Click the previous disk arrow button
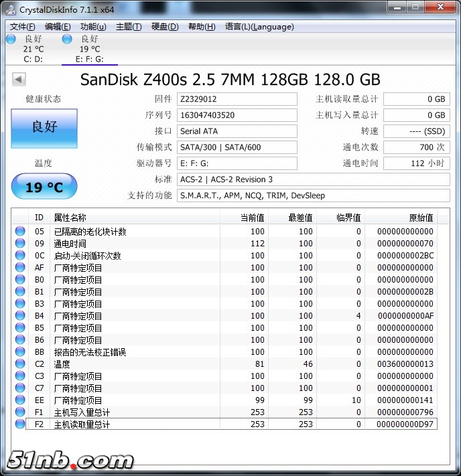Screen dimensions: 461x476 [19, 80]
